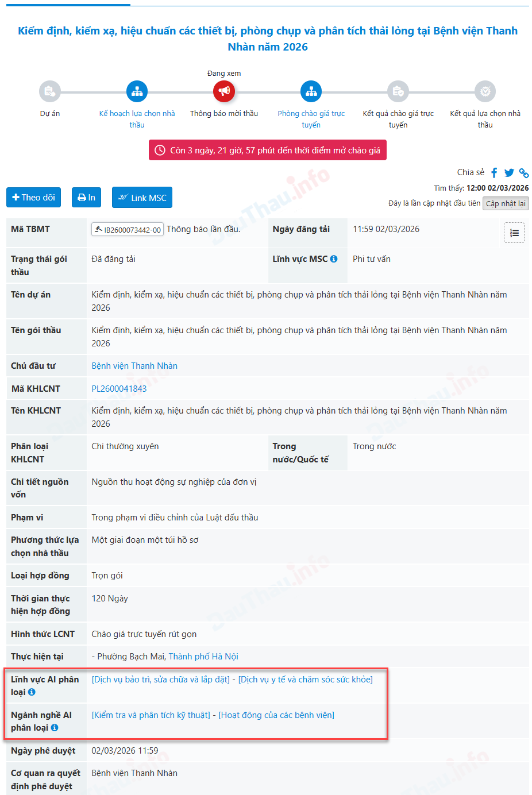Copy the share link chain icon
This screenshot has height=795, width=532.
click(x=523, y=173)
